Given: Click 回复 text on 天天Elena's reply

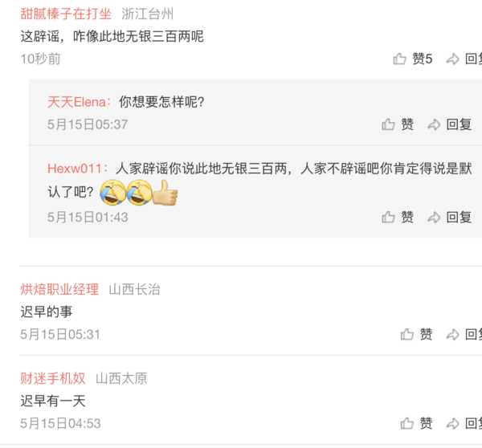Looking at the screenshot, I should [x=459, y=124].
